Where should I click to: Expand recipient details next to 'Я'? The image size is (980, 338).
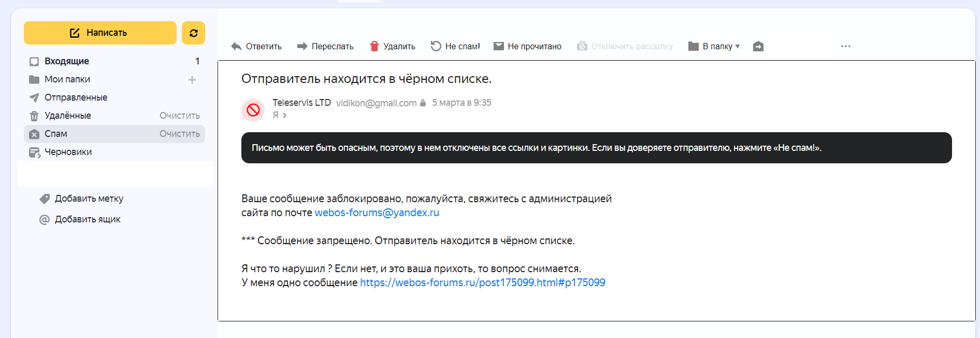point(284,115)
